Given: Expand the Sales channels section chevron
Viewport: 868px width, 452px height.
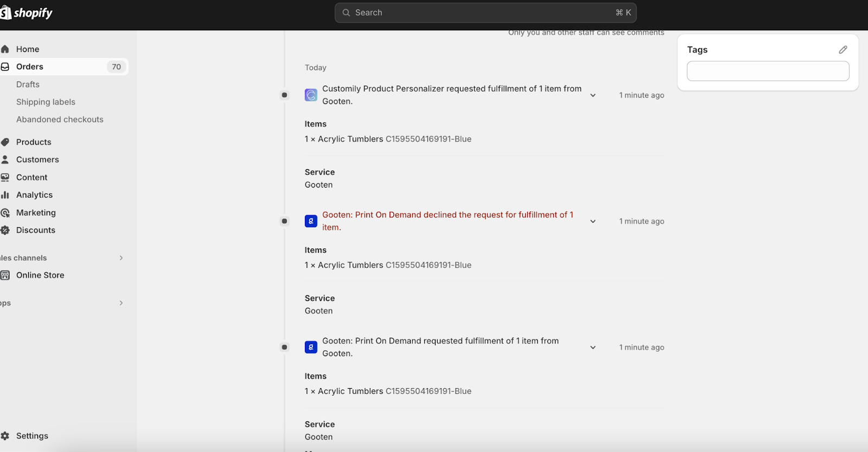Looking at the screenshot, I should click(x=121, y=258).
